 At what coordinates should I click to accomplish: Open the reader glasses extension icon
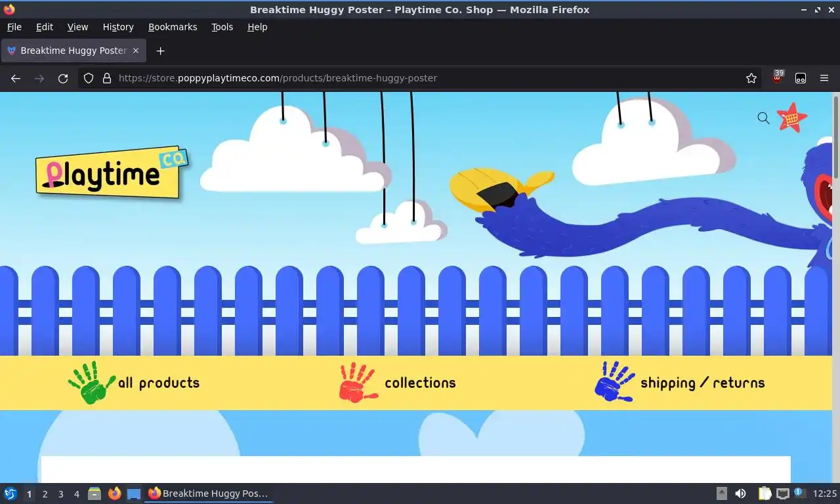click(801, 78)
